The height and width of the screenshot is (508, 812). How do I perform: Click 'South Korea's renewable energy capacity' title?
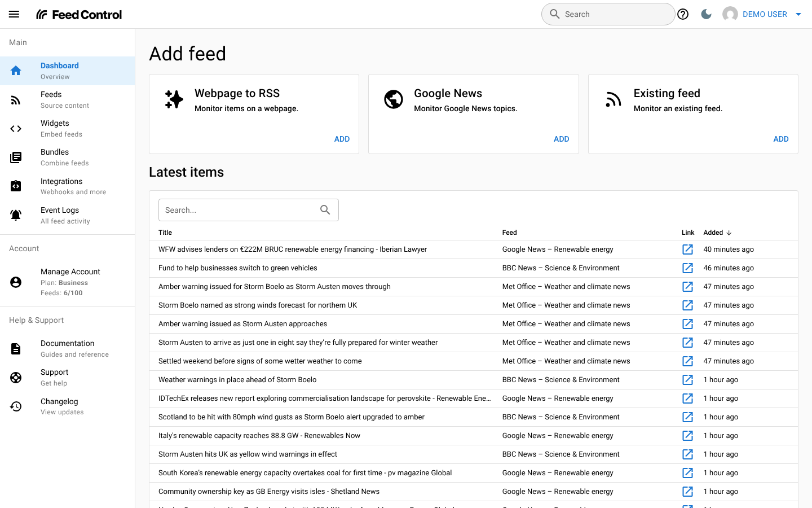305,473
